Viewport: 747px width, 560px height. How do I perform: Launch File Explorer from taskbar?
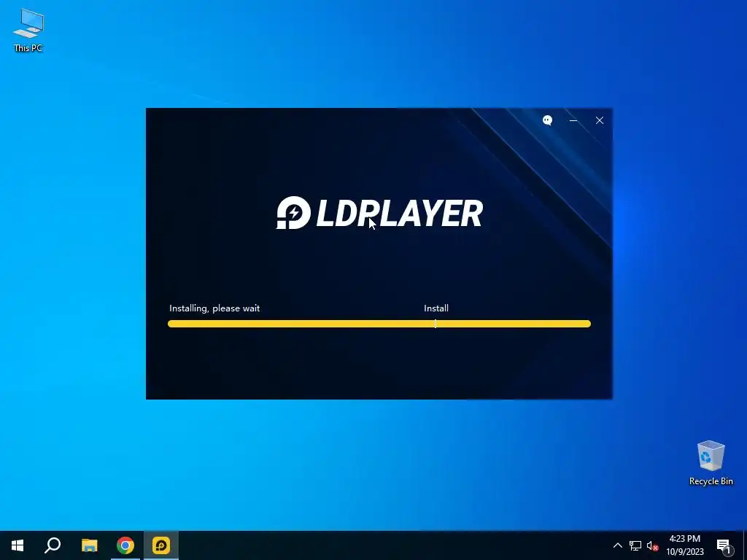[x=89, y=545]
